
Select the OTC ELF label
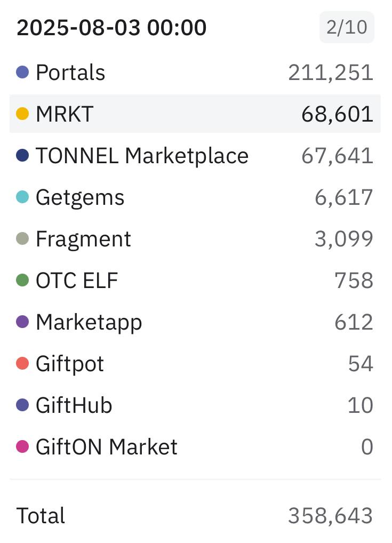tap(77, 280)
